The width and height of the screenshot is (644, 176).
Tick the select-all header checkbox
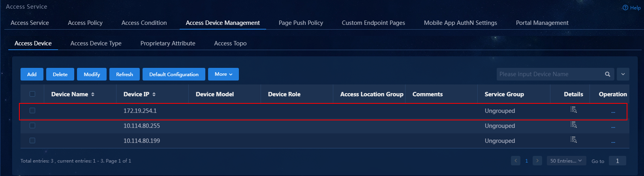32,94
